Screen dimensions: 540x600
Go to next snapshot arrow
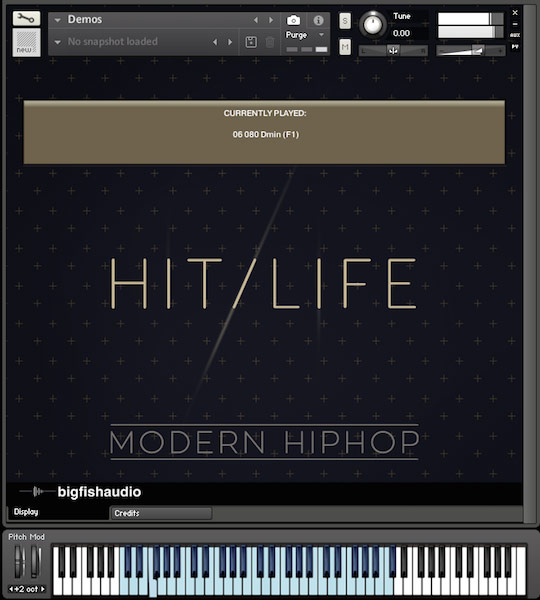(x=230, y=42)
